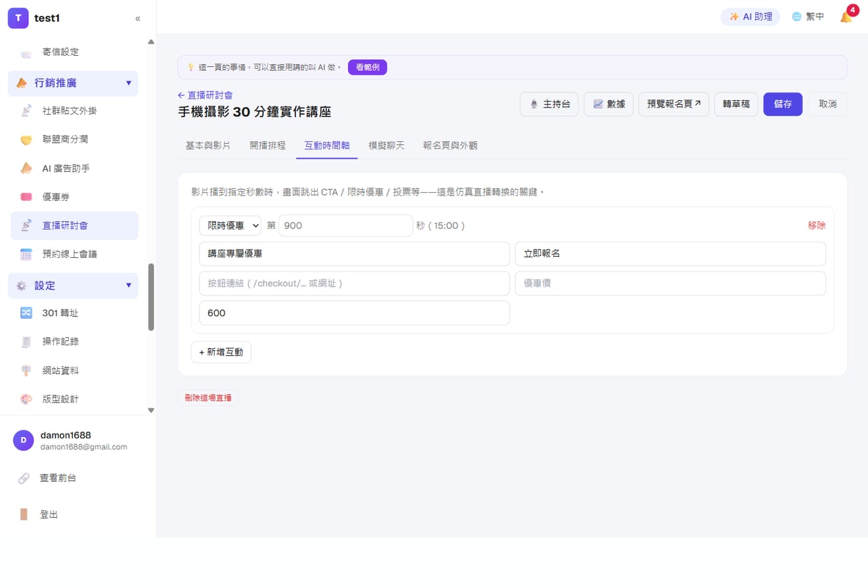Open the 主持台 host console
The height and width of the screenshot is (588, 868).
click(550, 104)
